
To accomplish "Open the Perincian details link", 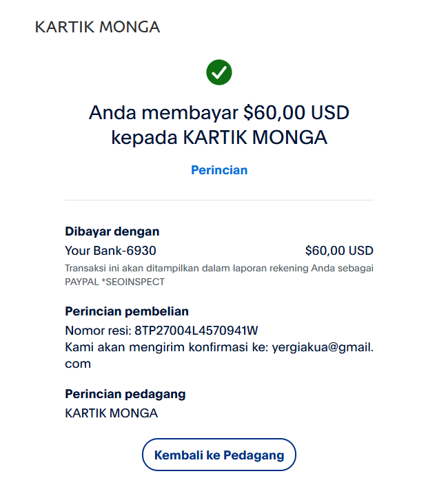I will pos(219,170).
